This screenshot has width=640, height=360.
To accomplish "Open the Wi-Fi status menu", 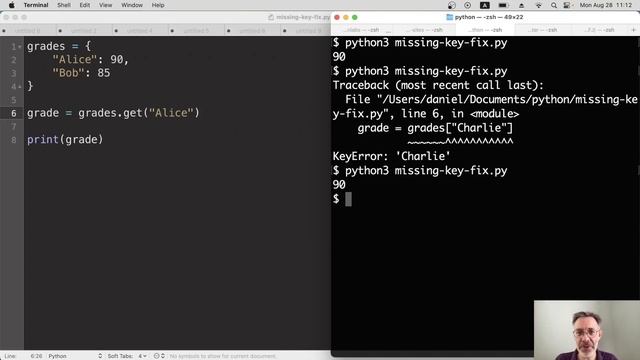I will 538,5.
